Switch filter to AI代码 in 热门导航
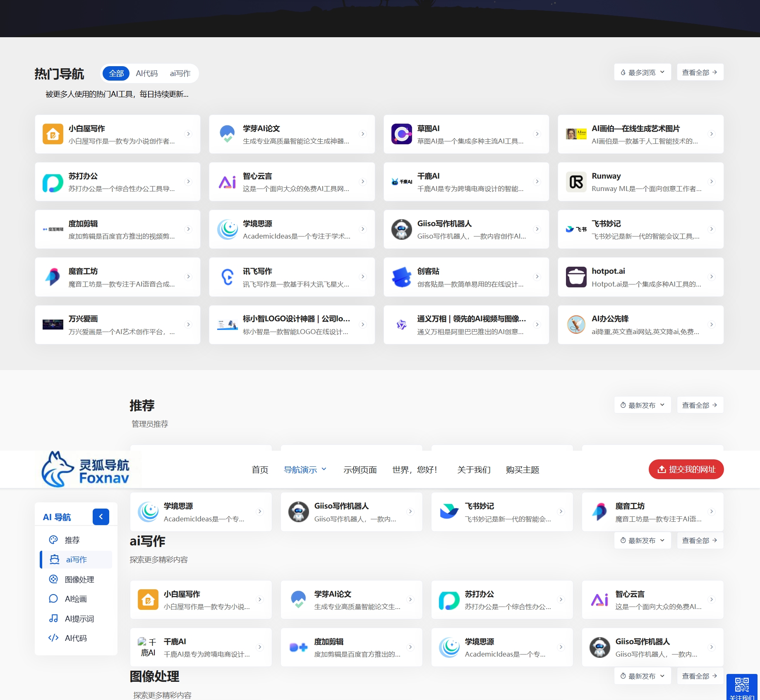Image resolution: width=760 pixels, height=700 pixels. coord(147,74)
